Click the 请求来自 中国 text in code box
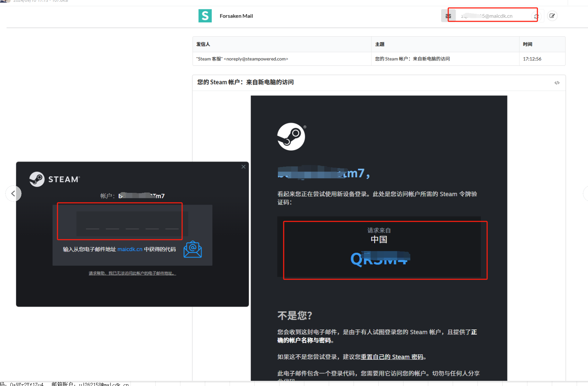Screen dimensions: 588x386 [379, 235]
